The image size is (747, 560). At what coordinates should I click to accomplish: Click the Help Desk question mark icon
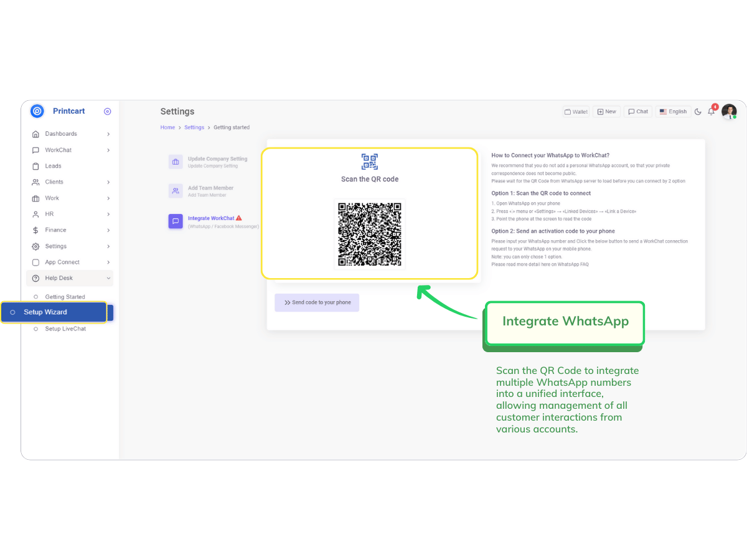point(35,278)
